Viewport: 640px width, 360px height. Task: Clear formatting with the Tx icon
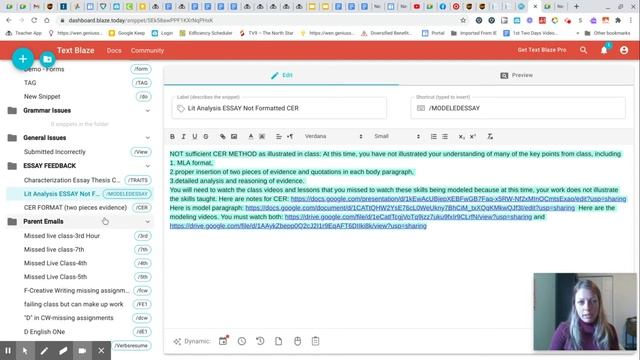[x=490, y=136]
